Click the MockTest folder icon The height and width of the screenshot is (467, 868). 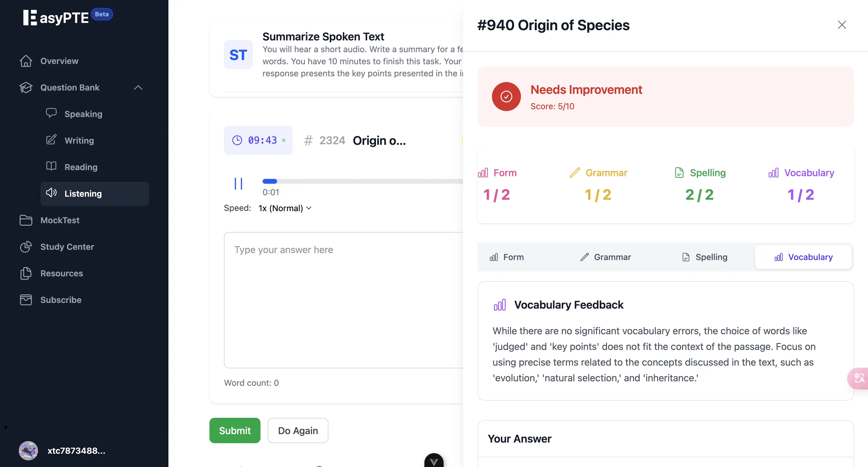point(26,220)
